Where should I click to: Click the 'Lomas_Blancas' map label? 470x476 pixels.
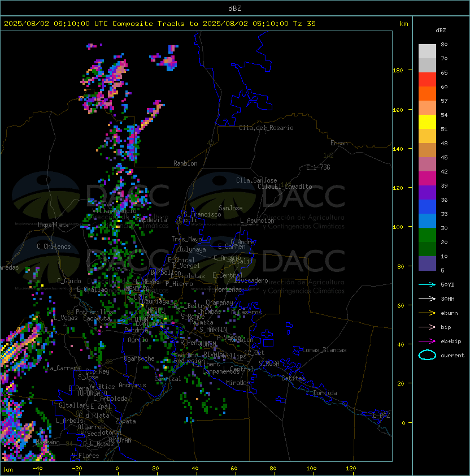[324, 350]
